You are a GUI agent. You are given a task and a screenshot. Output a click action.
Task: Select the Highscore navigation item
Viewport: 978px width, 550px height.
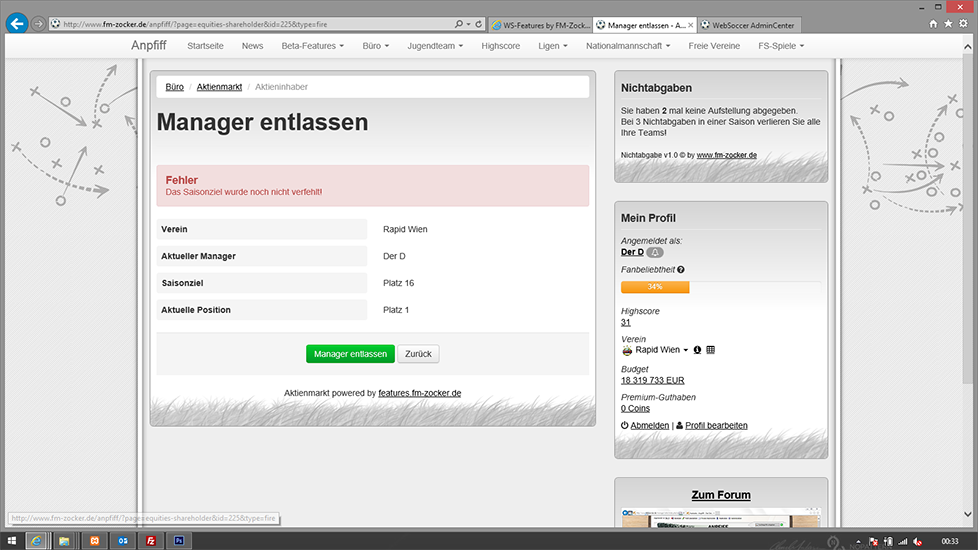point(501,45)
